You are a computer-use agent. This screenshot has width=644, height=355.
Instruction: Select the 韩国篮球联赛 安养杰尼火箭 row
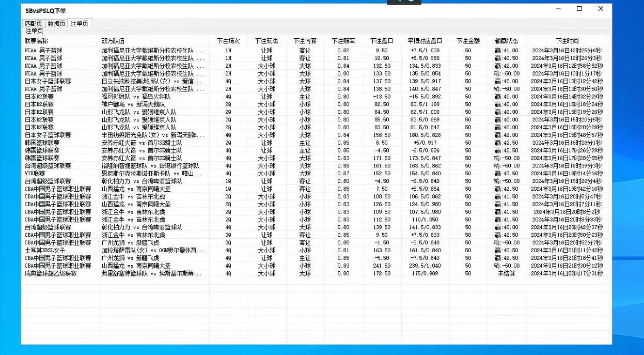pos(155,143)
